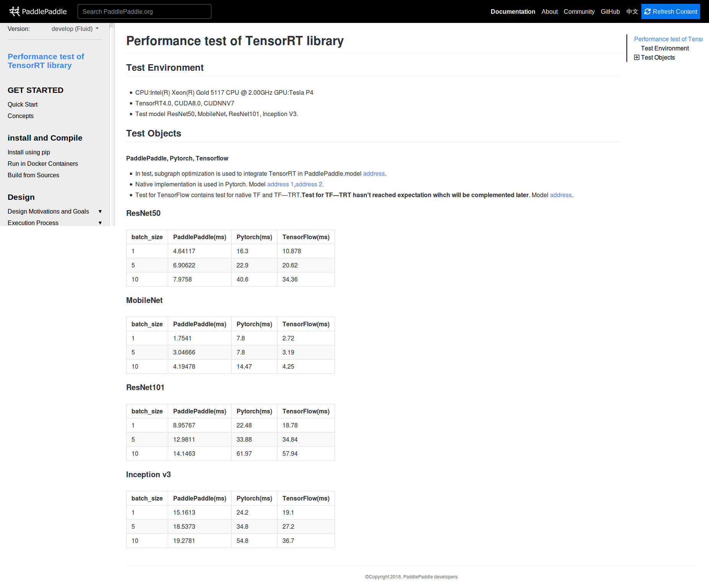This screenshot has height=588, width=709.
Task: Open the GitHub nav link
Action: click(610, 11)
